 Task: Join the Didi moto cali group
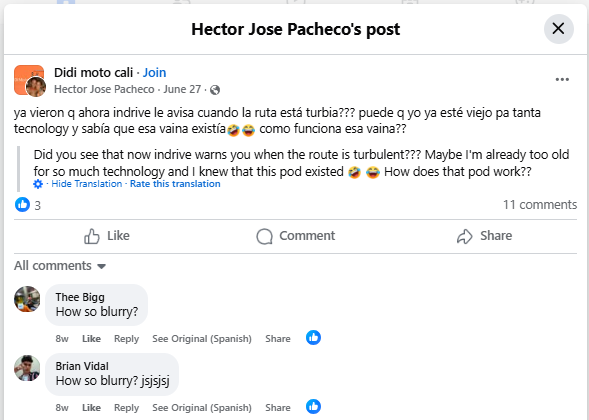click(154, 73)
